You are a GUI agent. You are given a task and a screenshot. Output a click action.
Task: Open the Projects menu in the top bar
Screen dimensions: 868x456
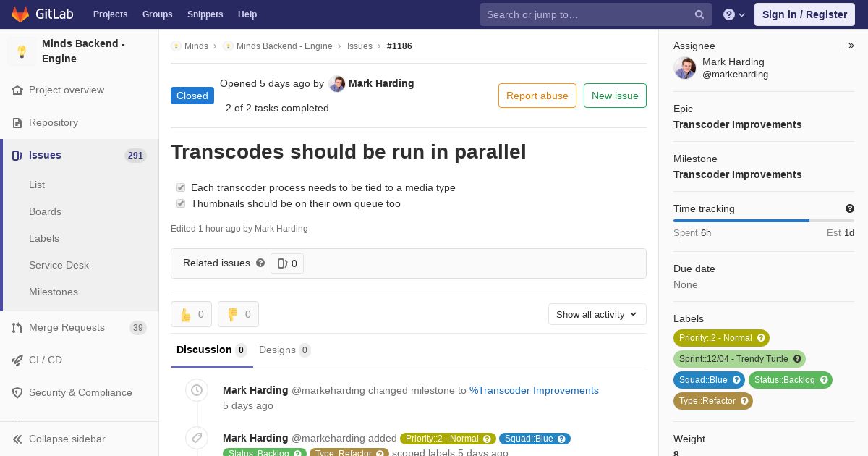[x=110, y=14]
